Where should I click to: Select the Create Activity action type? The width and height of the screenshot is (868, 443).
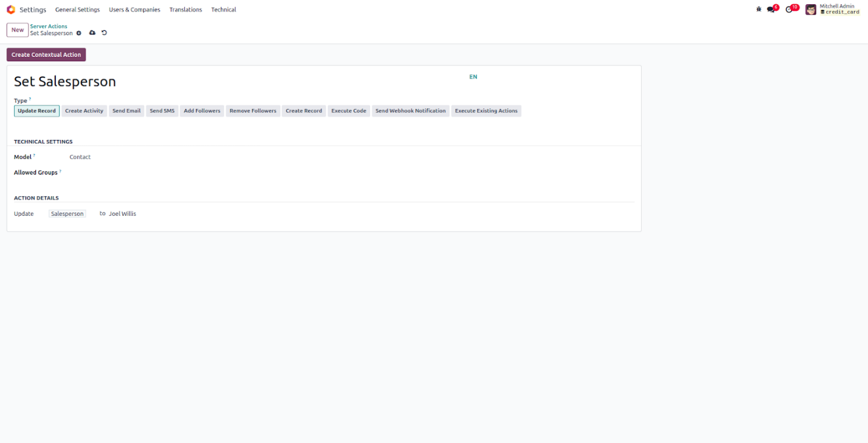tap(84, 111)
